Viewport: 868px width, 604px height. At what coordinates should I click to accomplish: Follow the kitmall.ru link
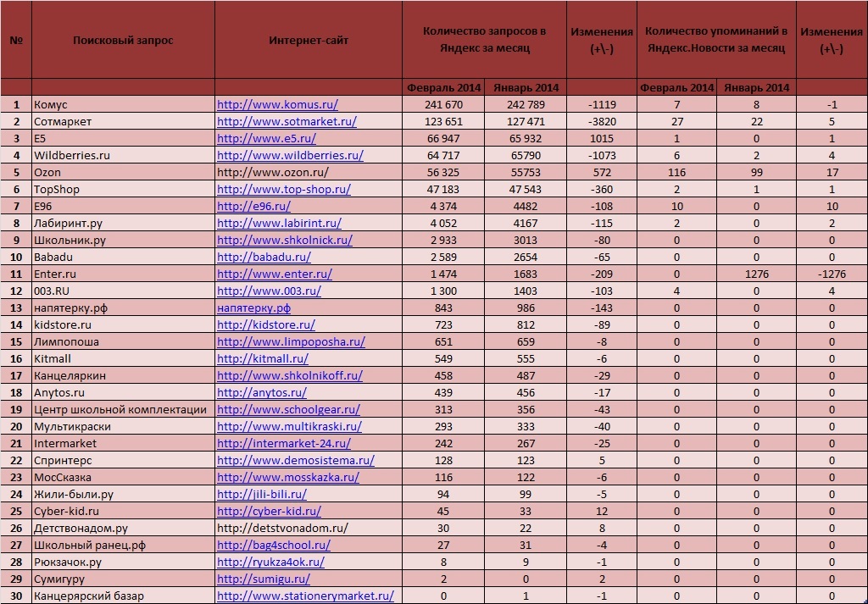(263, 358)
